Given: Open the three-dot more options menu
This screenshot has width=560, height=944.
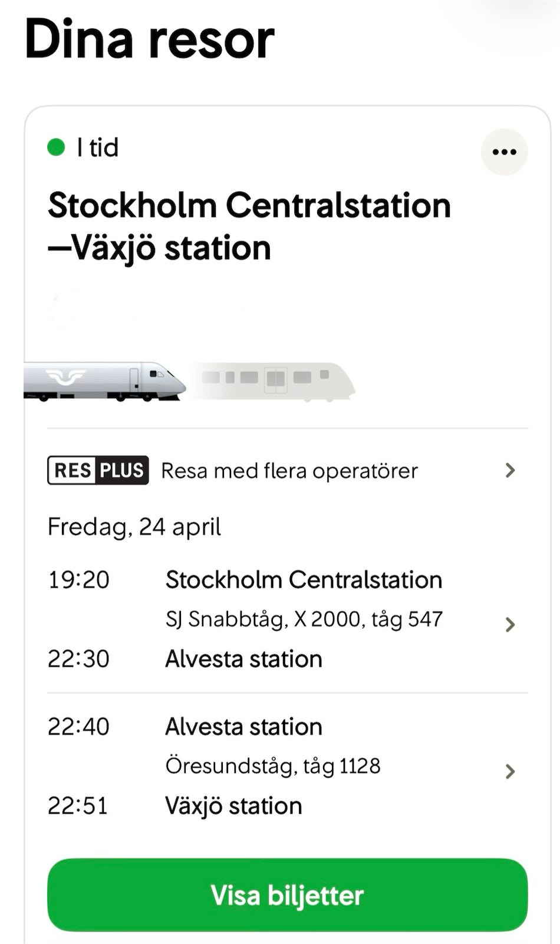Looking at the screenshot, I should 504,152.
